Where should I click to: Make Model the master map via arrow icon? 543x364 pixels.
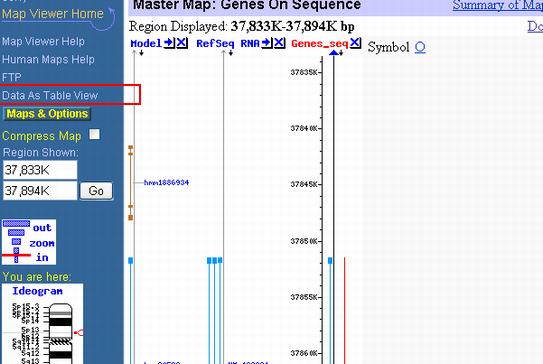pyautogui.click(x=169, y=43)
